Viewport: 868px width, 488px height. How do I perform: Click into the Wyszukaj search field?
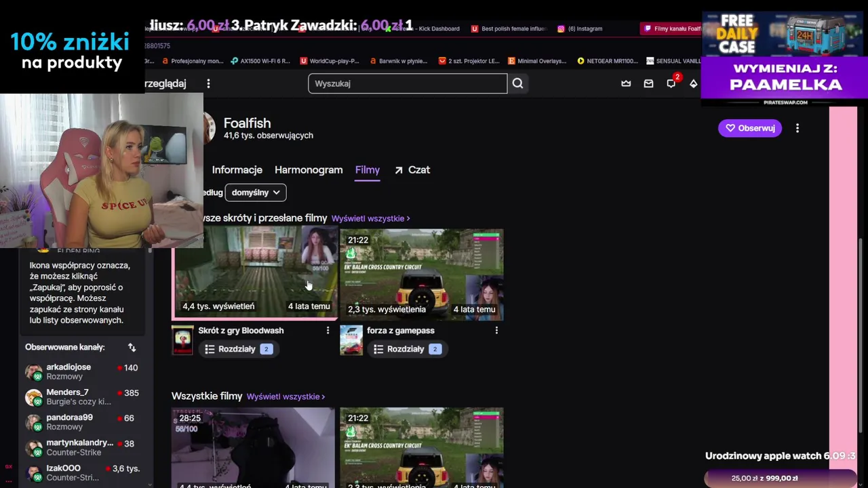coord(408,83)
